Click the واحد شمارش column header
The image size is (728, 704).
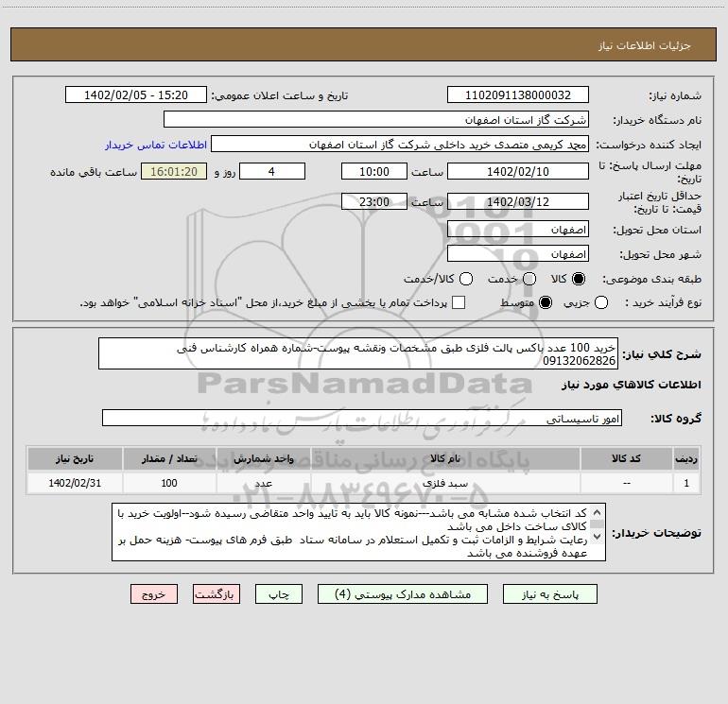click(263, 458)
